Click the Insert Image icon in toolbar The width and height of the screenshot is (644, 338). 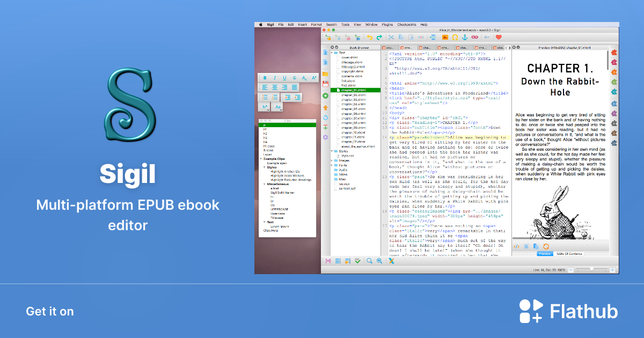coord(444,37)
